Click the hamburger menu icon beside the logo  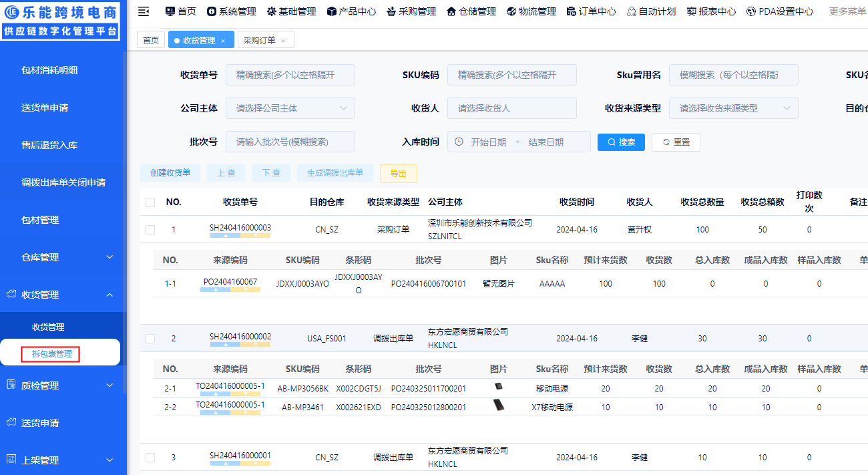142,11
